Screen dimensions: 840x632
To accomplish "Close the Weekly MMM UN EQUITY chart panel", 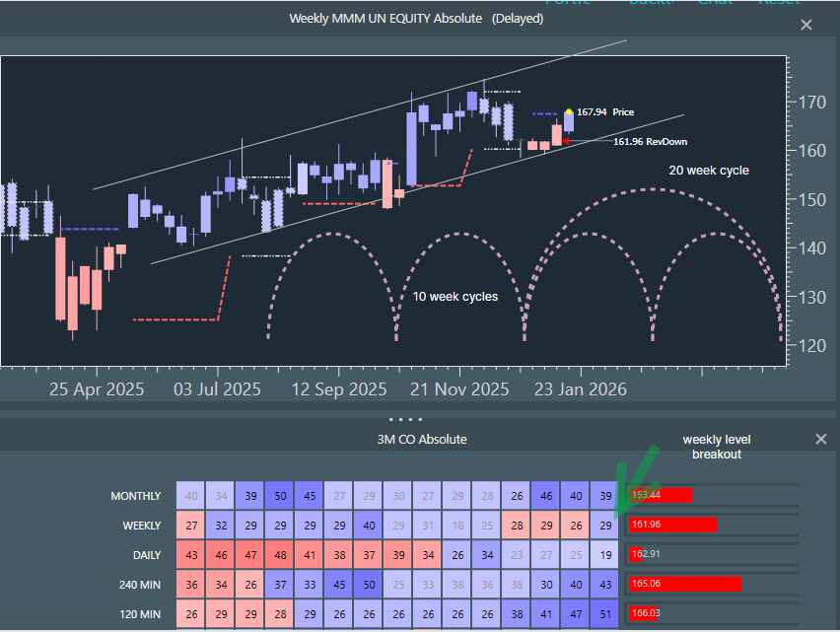I will 806,25.
